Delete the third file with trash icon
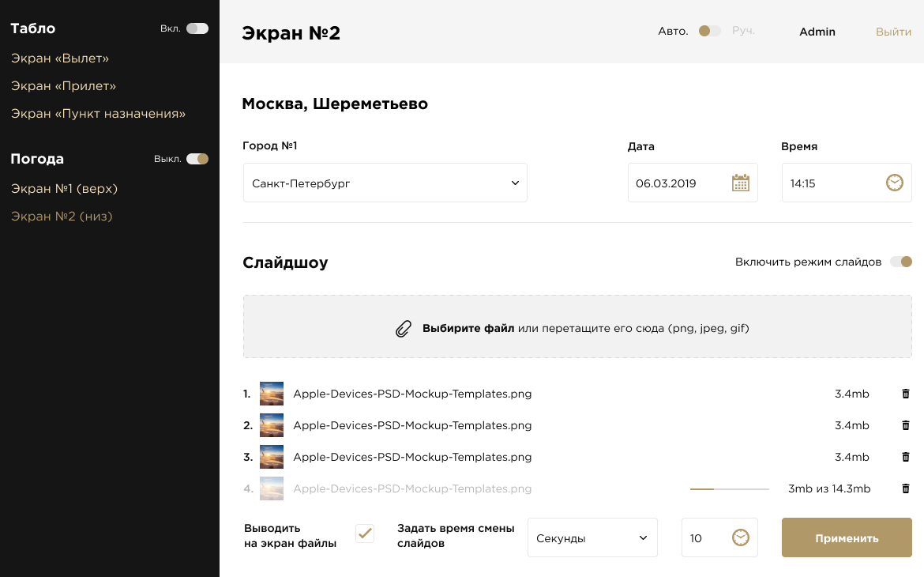924x577 pixels. [x=906, y=457]
